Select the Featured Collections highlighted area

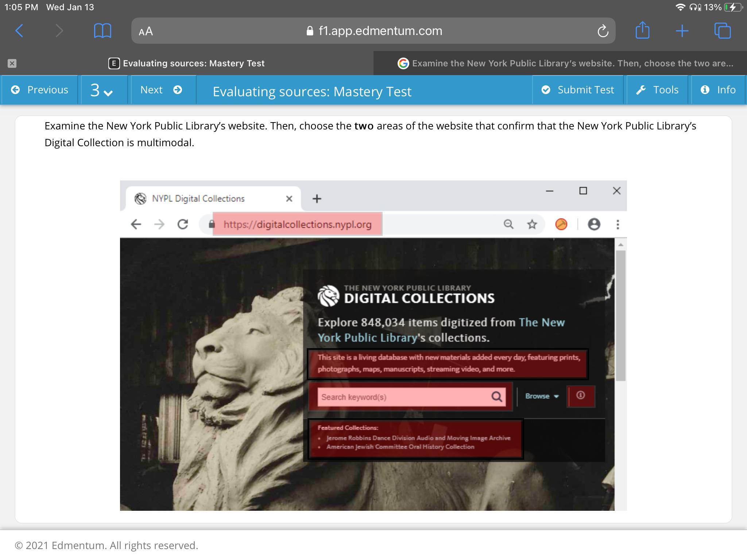tap(415, 439)
